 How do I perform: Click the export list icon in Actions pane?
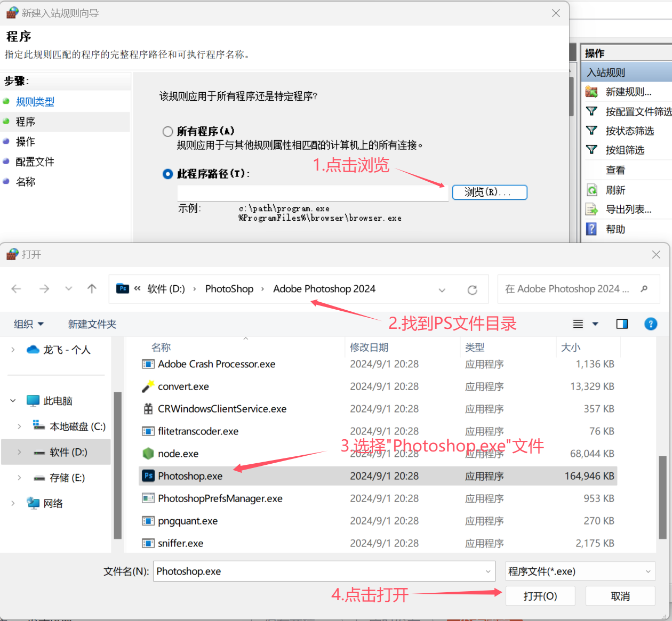[x=591, y=209]
